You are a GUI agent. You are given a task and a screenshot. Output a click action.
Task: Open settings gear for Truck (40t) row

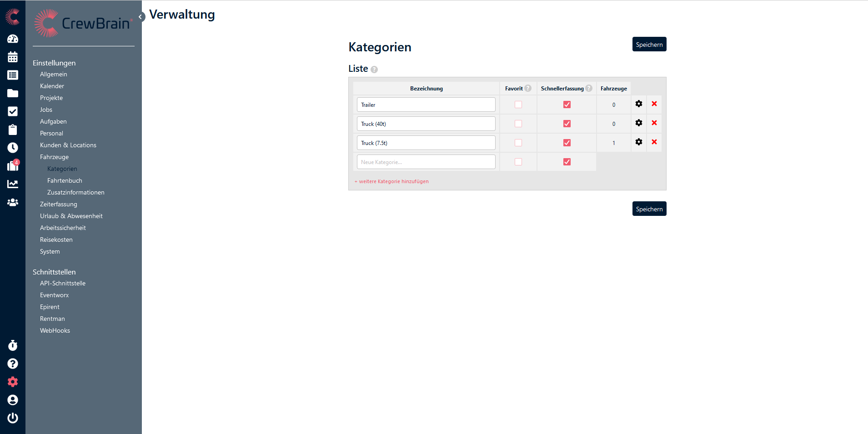639,123
